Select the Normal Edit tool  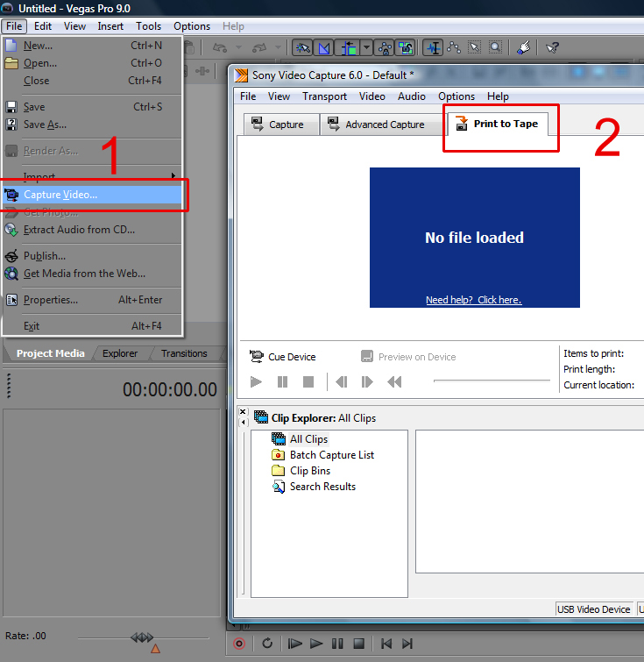point(434,47)
